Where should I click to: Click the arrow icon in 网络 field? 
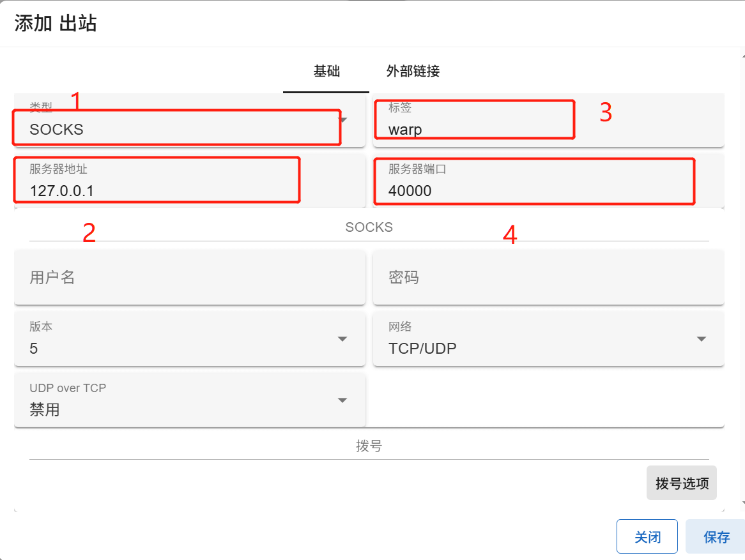pyautogui.click(x=702, y=339)
